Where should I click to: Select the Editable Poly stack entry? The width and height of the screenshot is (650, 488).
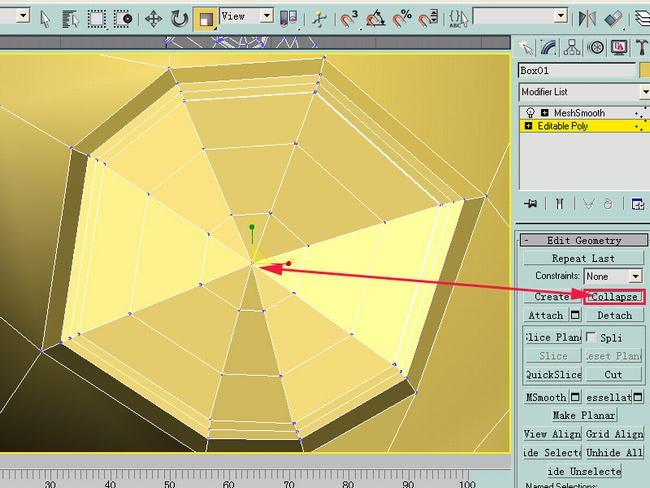[563, 126]
